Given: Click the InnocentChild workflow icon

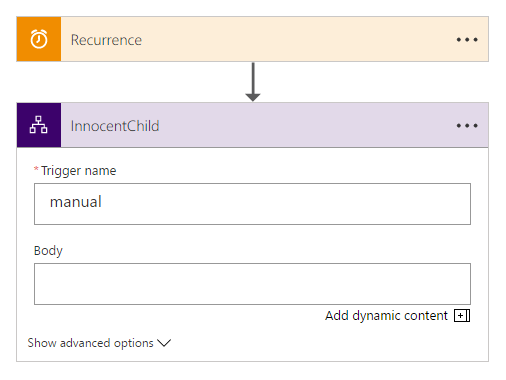Looking at the screenshot, I should [39, 125].
